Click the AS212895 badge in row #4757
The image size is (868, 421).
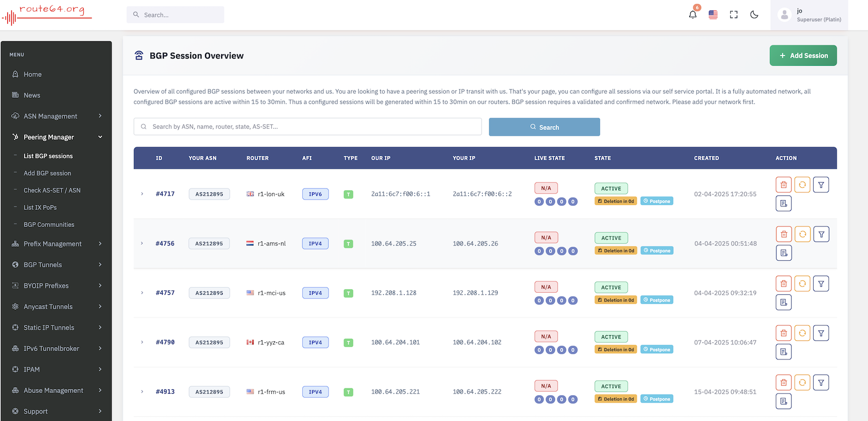click(x=209, y=293)
